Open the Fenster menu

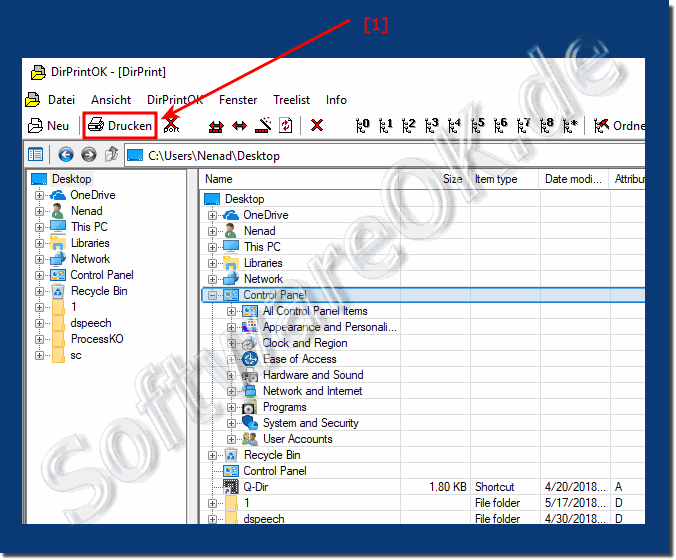coord(238,100)
